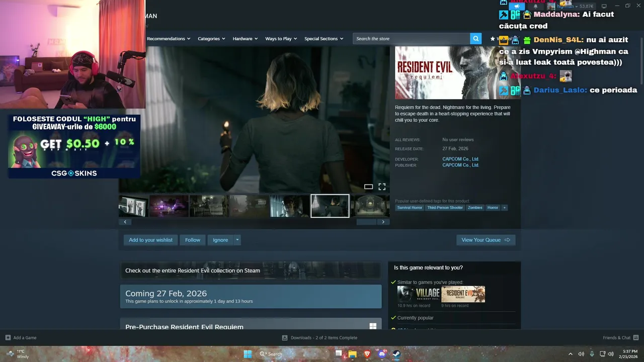
Task: Open Discord from the taskbar
Action: [x=381, y=354]
